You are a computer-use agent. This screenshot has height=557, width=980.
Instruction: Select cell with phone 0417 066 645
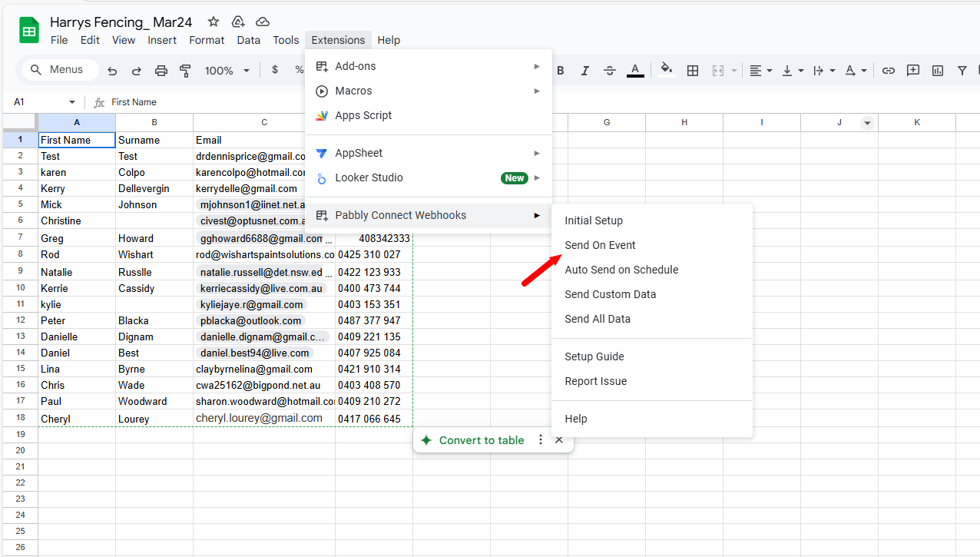pyautogui.click(x=373, y=419)
